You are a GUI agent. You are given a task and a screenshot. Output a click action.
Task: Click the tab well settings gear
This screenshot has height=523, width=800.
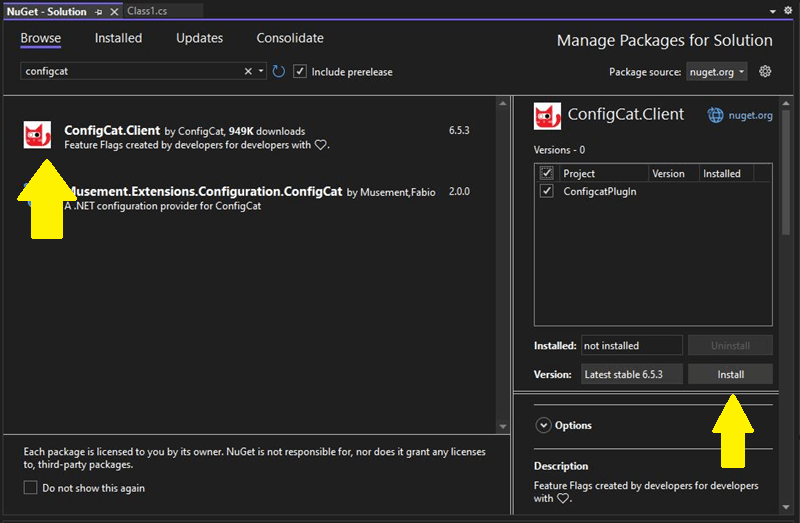[x=788, y=11]
